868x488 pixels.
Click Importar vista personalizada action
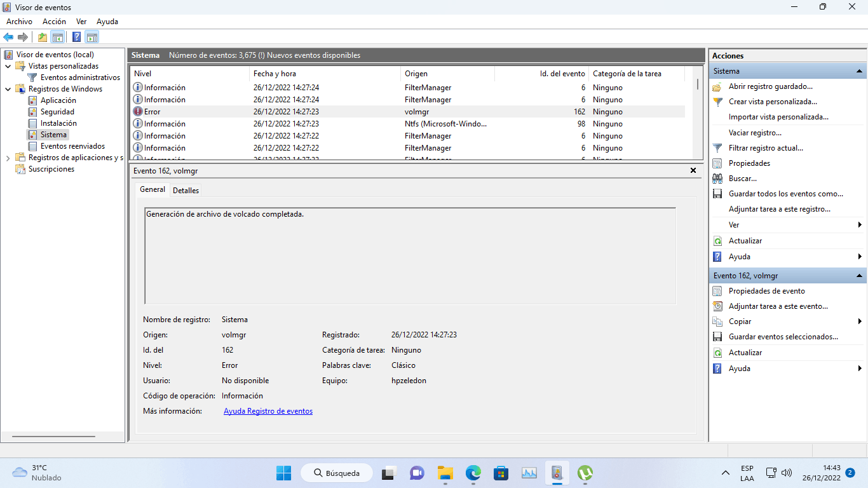click(778, 117)
